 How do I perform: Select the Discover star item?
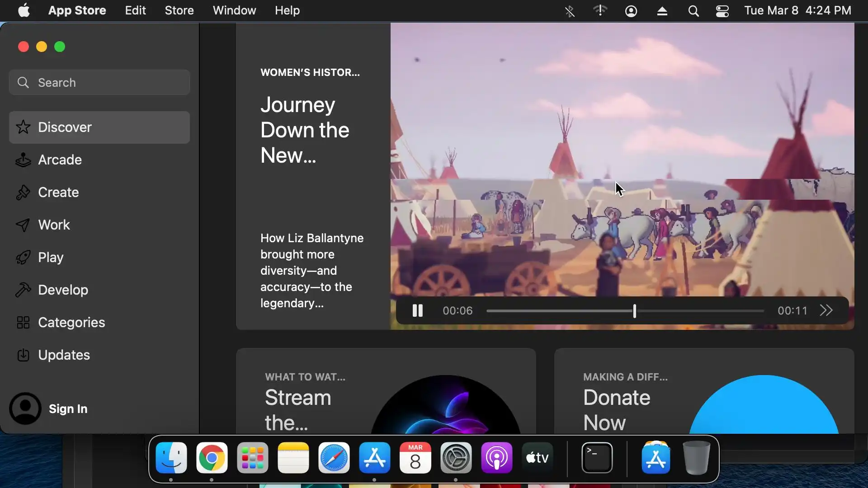(x=64, y=127)
